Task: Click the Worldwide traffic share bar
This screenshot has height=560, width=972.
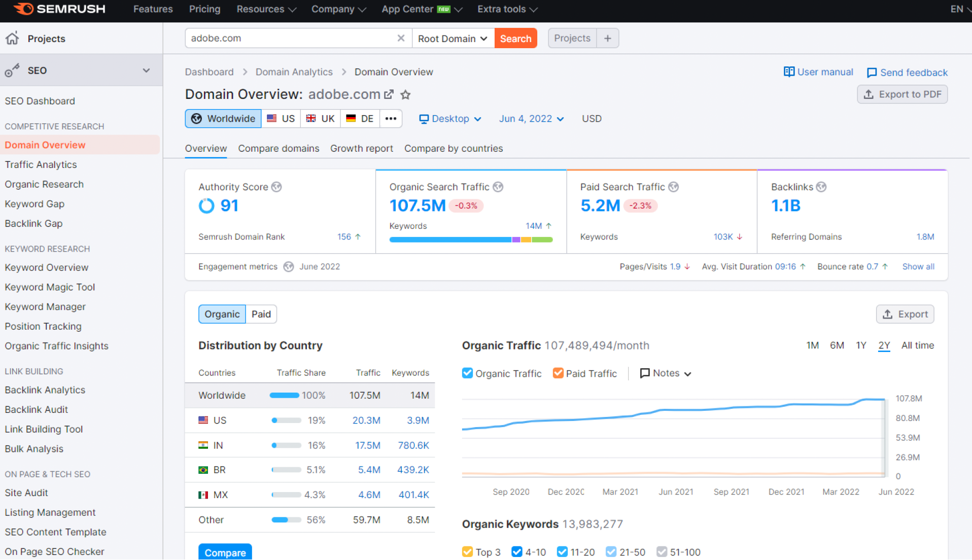Action: click(x=285, y=395)
